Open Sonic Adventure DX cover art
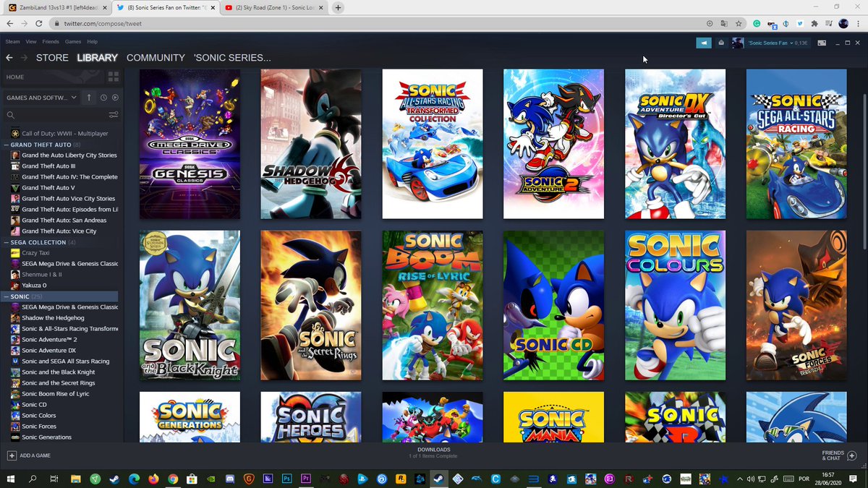868x488 pixels. pos(675,144)
